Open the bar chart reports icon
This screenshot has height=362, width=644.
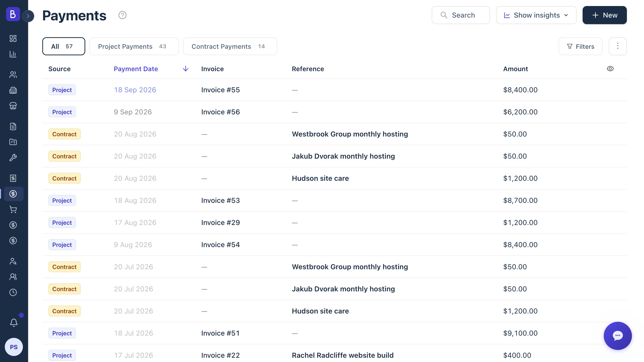[13, 54]
